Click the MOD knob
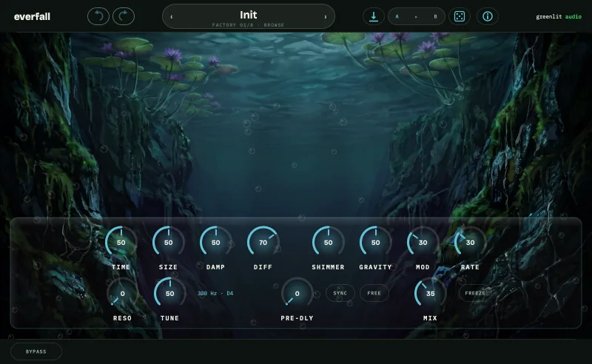592x364 pixels. click(x=423, y=243)
